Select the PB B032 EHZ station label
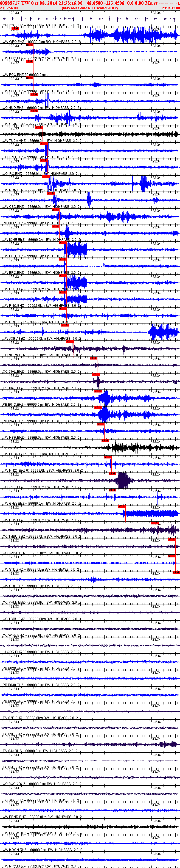This screenshot has width=180, height=868. [41, 223]
